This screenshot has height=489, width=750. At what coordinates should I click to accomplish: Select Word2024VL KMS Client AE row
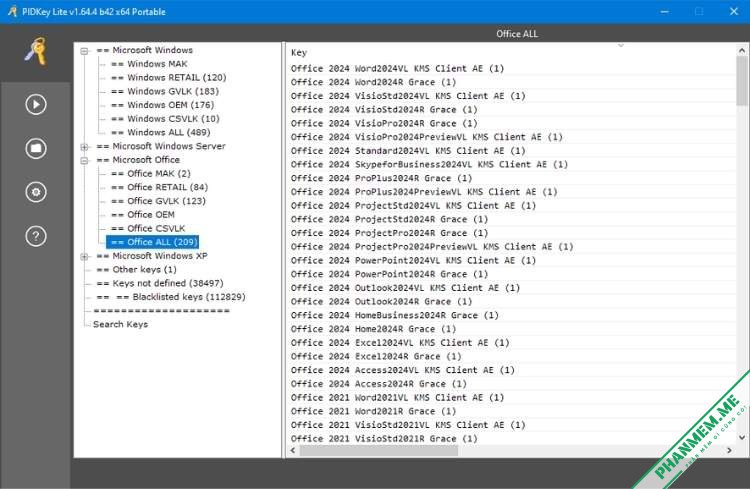(511, 68)
